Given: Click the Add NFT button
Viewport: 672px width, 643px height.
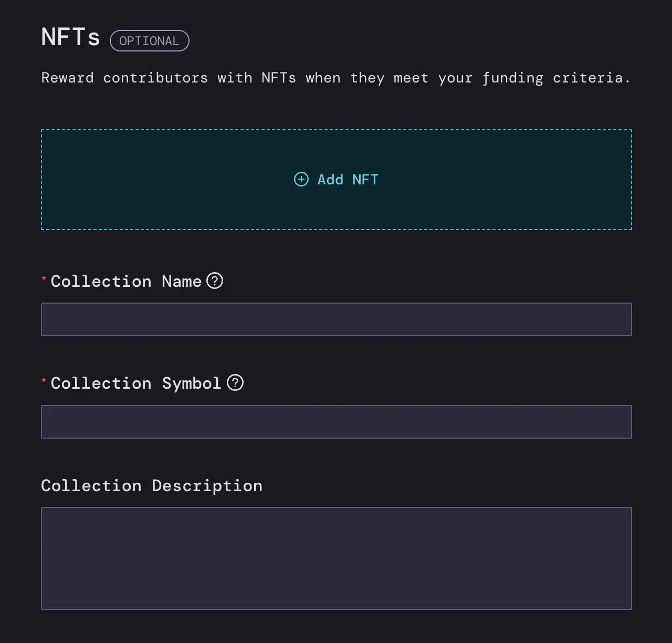Looking at the screenshot, I should 336,179.
